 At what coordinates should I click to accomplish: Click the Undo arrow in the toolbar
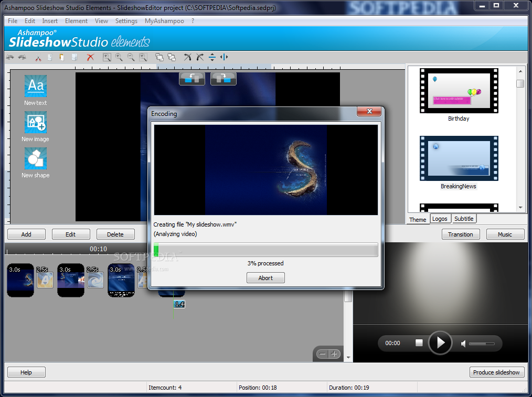(10, 57)
